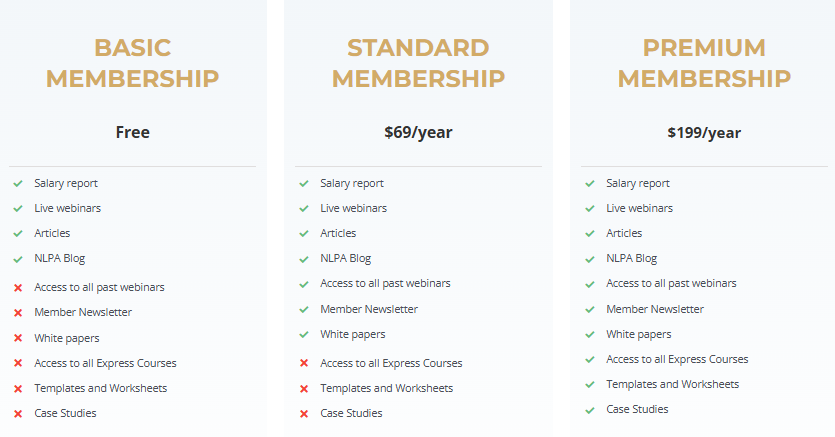Click Articles text in Standard plan
This screenshot has width=835, height=437.
click(x=338, y=233)
